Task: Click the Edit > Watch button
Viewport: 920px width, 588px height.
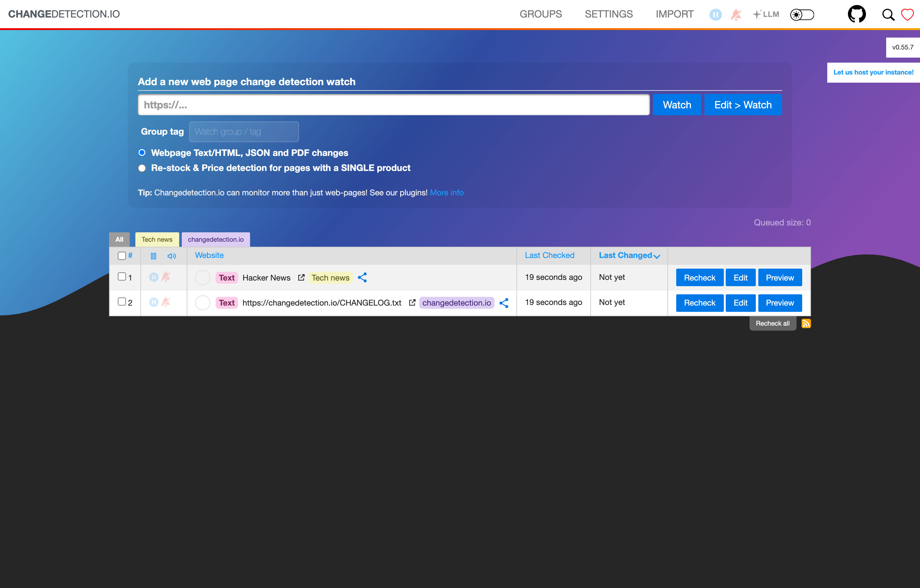Action: coord(743,105)
